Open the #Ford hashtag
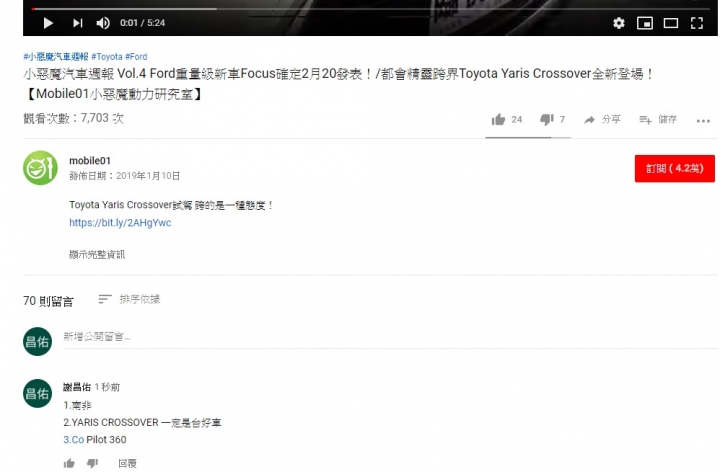720x472 pixels. [136, 56]
